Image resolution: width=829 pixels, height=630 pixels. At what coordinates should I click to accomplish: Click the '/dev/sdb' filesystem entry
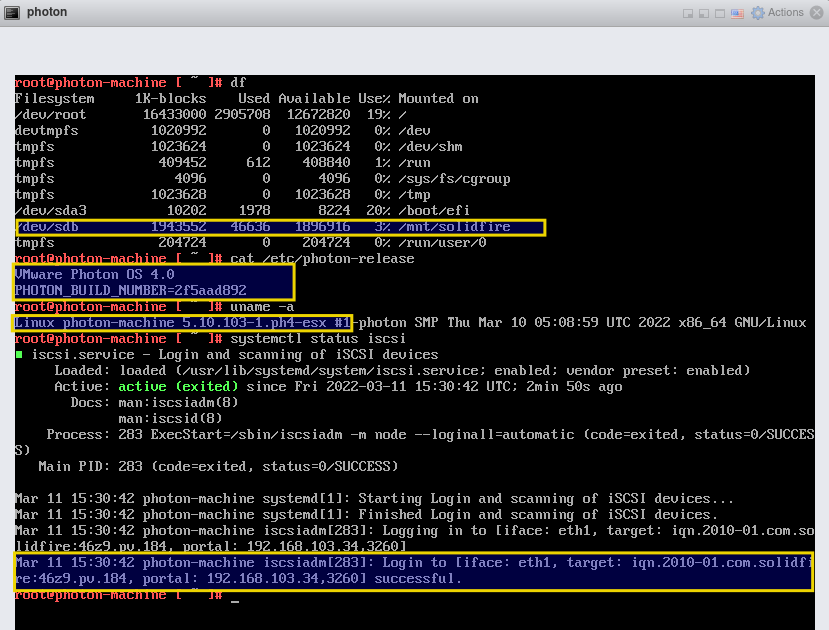tap(47, 227)
